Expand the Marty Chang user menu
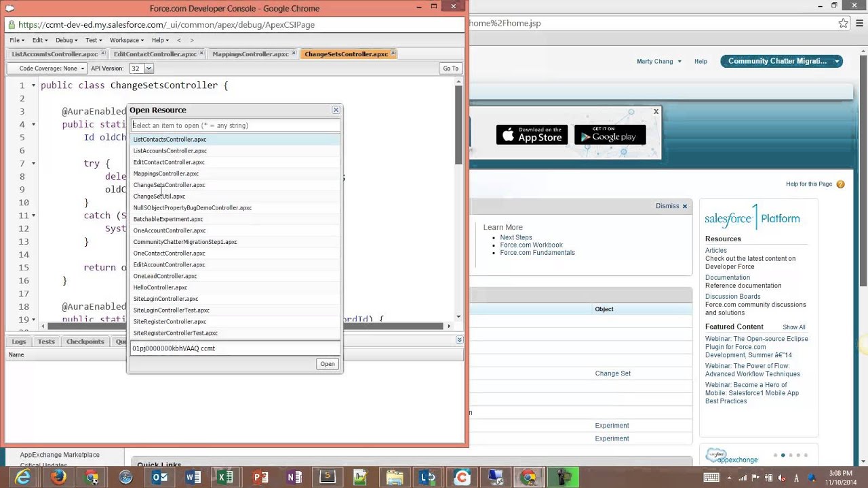Image resolution: width=868 pixels, height=488 pixels. click(x=659, y=61)
